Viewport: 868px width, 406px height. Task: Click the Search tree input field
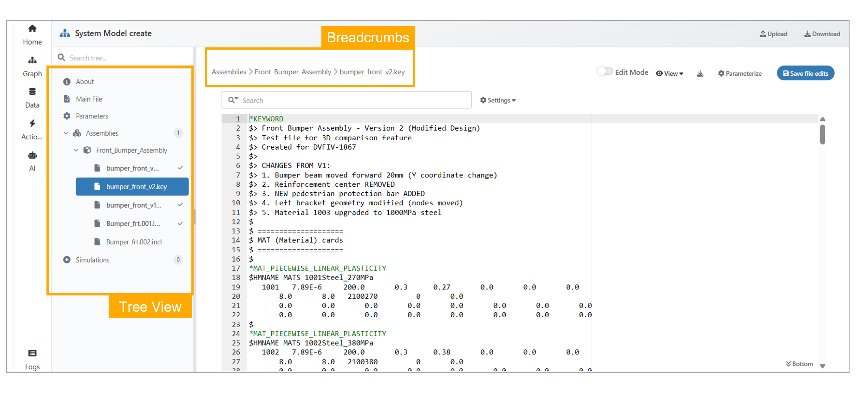125,58
